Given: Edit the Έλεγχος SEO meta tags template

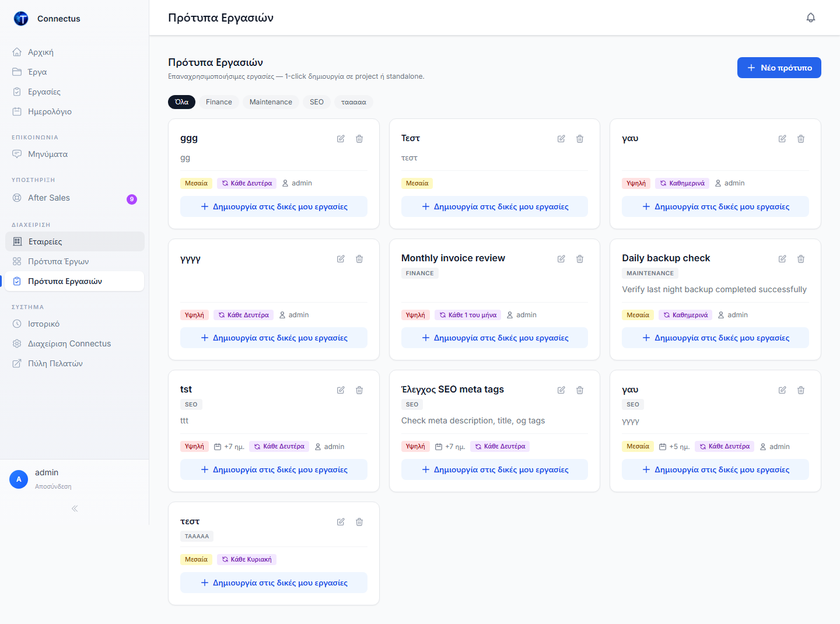Looking at the screenshot, I should pos(561,390).
